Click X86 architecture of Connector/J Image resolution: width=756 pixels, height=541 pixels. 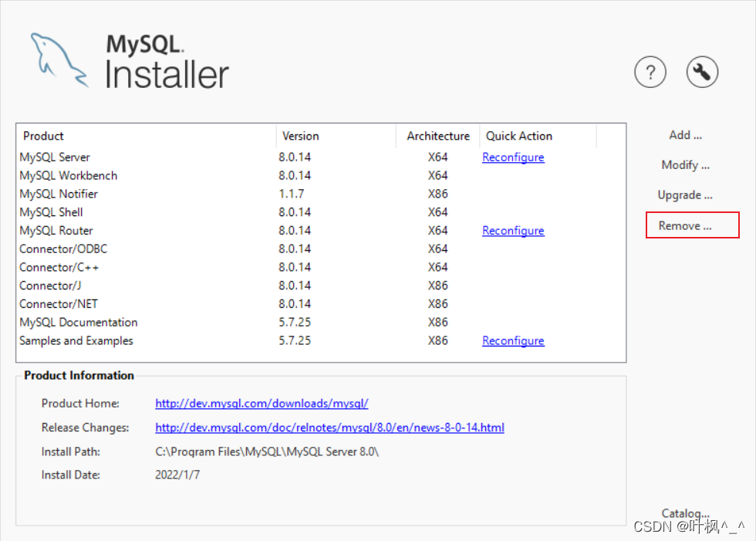coord(438,286)
